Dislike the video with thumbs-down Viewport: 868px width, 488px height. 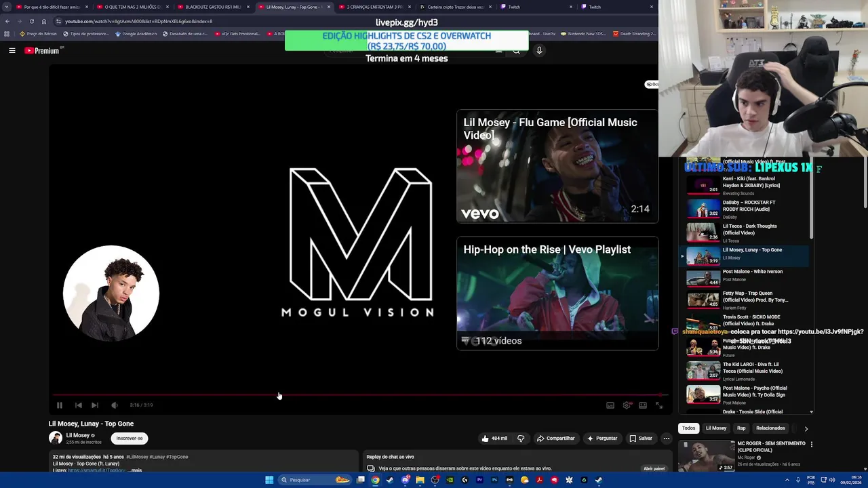521,439
